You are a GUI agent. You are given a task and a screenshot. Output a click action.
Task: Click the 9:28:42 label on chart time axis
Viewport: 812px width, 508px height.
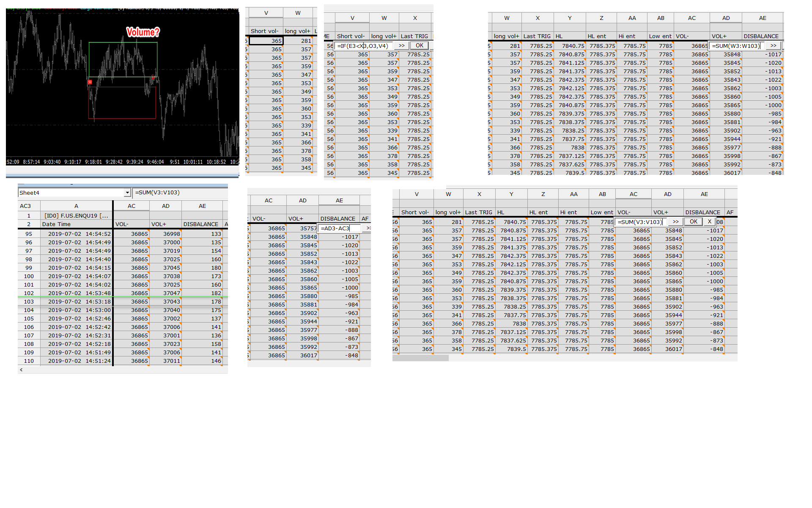(x=114, y=162)
